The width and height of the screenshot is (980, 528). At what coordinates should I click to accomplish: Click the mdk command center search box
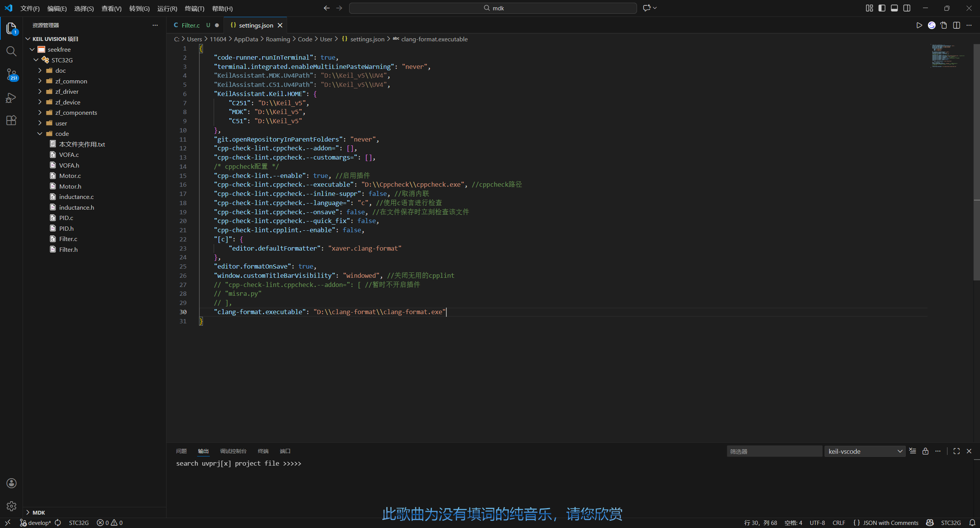[493, 8]
